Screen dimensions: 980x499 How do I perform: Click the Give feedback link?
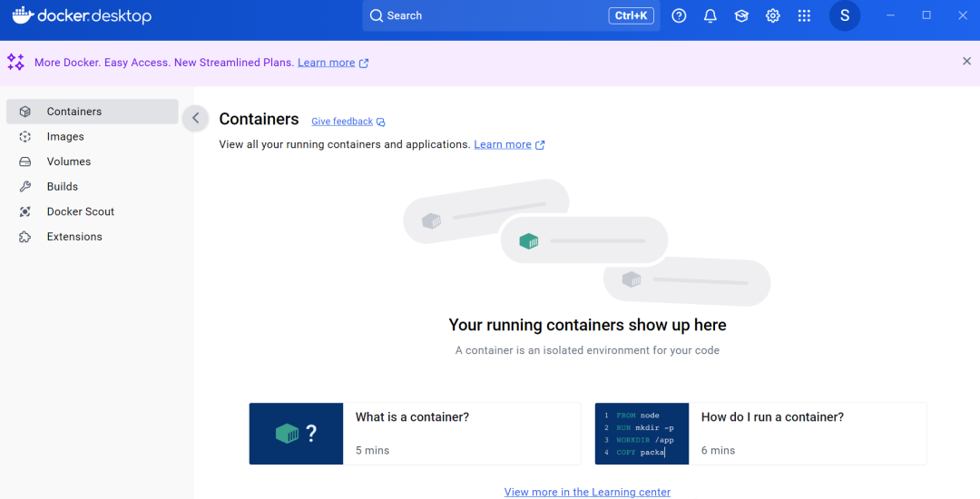[x=342, y=122]
